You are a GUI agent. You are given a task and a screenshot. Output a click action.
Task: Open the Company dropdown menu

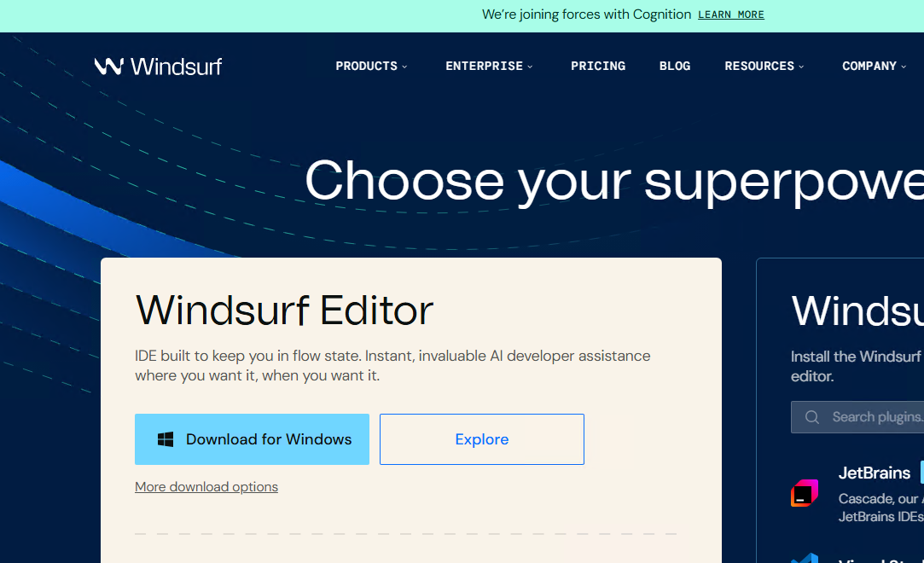click(874, 66)
